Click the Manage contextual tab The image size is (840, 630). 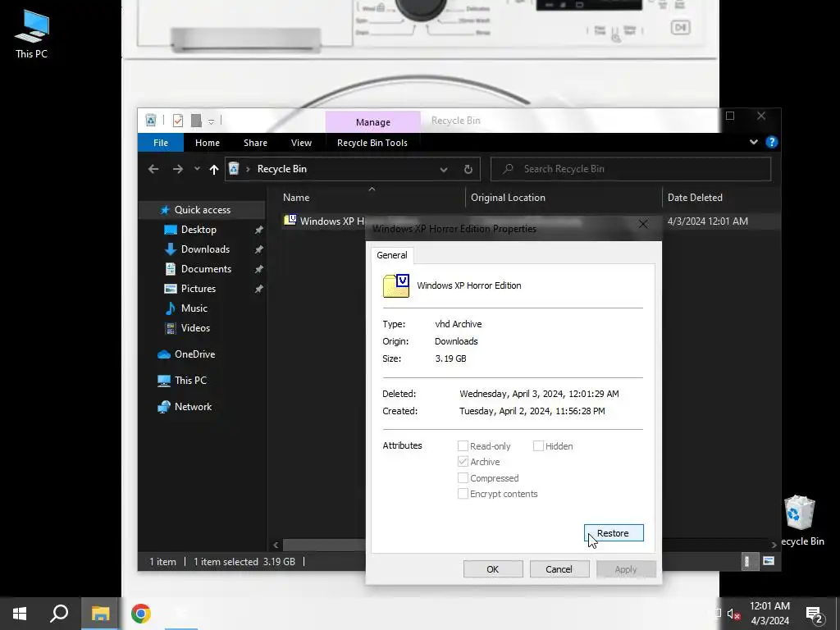pyautogui.click(x=373, y=122)
